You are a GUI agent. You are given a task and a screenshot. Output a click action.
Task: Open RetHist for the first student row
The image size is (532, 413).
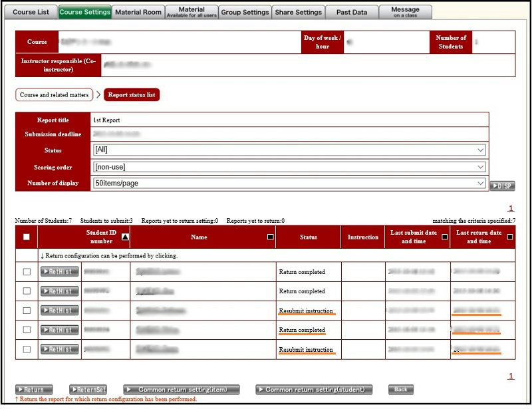[x=59, y=271]
